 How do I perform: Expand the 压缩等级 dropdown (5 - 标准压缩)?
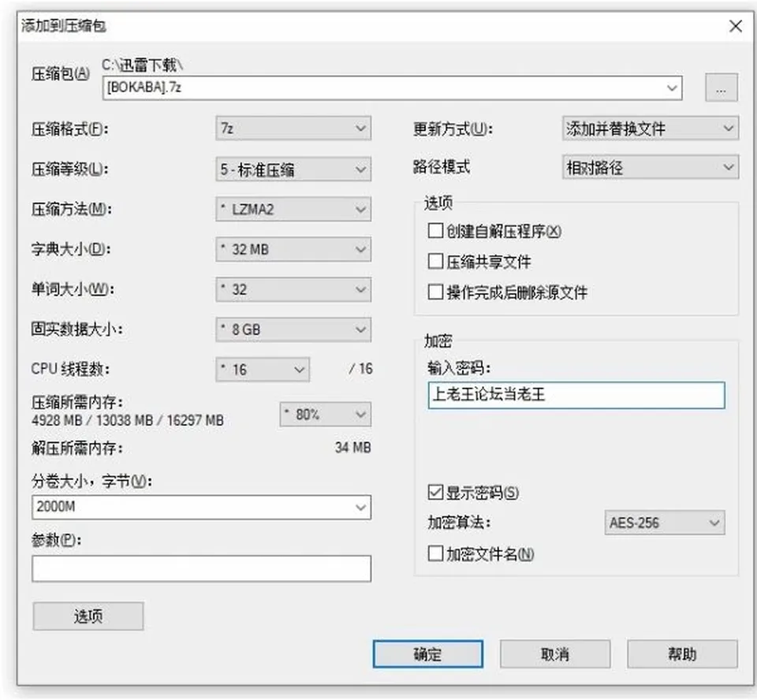pyautogui.click(x=293, y=169)
